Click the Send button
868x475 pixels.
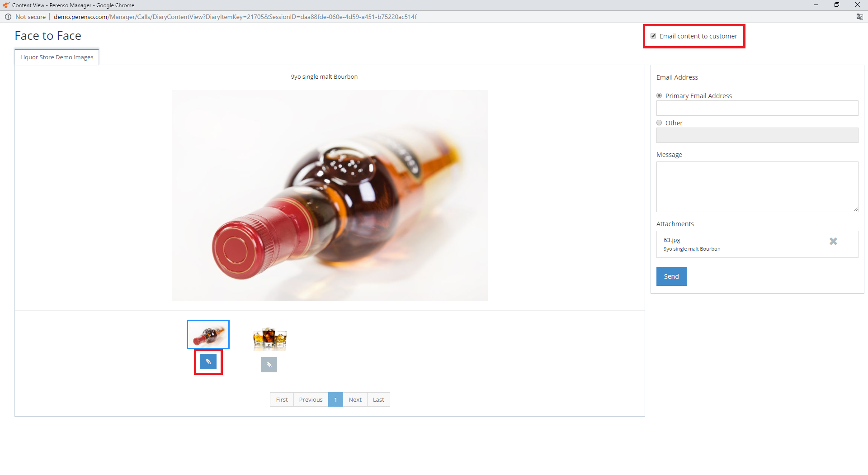point(671,276)
